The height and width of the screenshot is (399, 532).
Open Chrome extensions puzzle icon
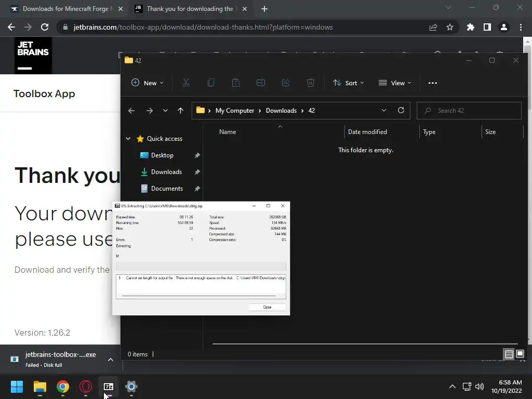[471, 27]
